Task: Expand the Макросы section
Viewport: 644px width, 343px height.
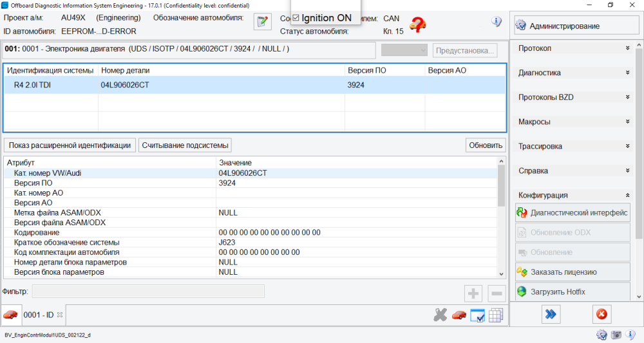Action: pos(627,122)
